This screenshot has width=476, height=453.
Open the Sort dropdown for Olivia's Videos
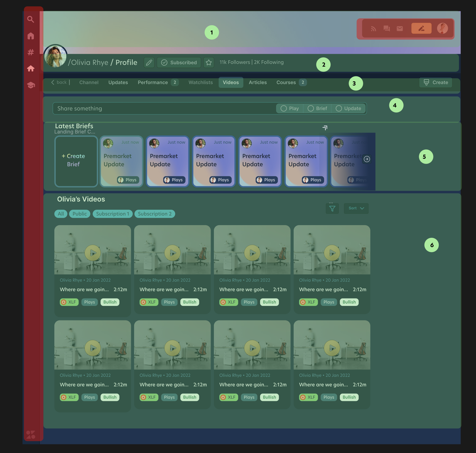pyautogui.click(x=356, y=208)
